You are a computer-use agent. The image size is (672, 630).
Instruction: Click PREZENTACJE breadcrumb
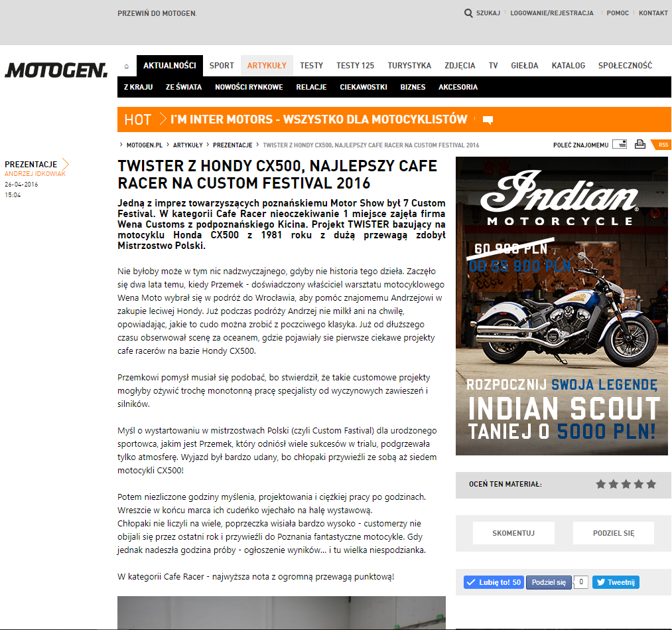pos(233,145)
